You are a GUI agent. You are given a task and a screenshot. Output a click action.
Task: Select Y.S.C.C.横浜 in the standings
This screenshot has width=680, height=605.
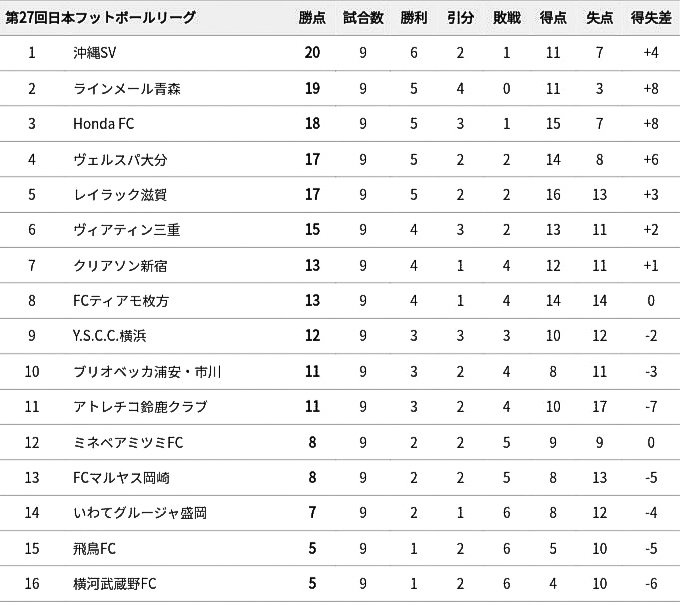tap(110, 336)
